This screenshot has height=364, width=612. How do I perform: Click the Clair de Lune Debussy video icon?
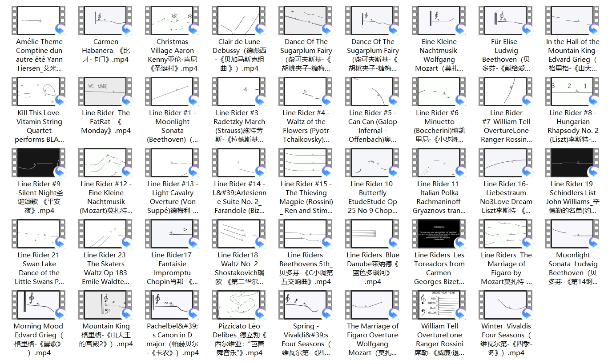click(239, 20)
